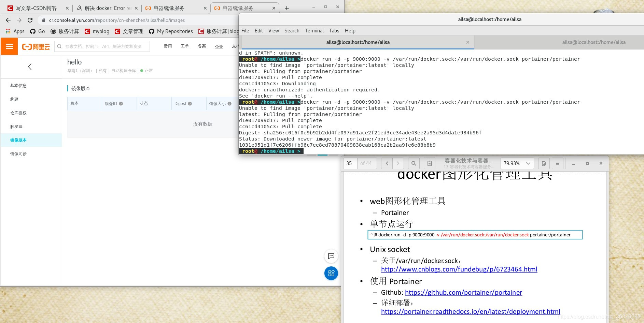The height and width of the screenshot is (323, 644).
Task: Open the terminal Search menu
Action: pyautogui.click(x=292, y=31)
